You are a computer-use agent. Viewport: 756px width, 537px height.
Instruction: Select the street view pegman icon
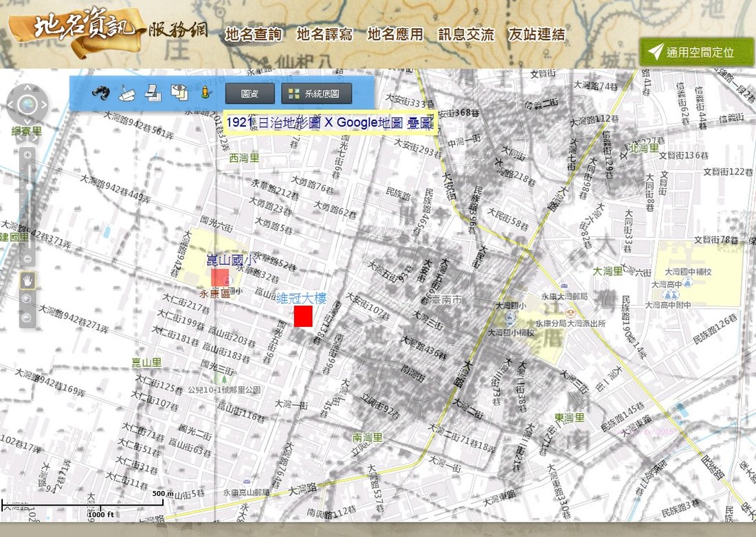pos(204,93)
